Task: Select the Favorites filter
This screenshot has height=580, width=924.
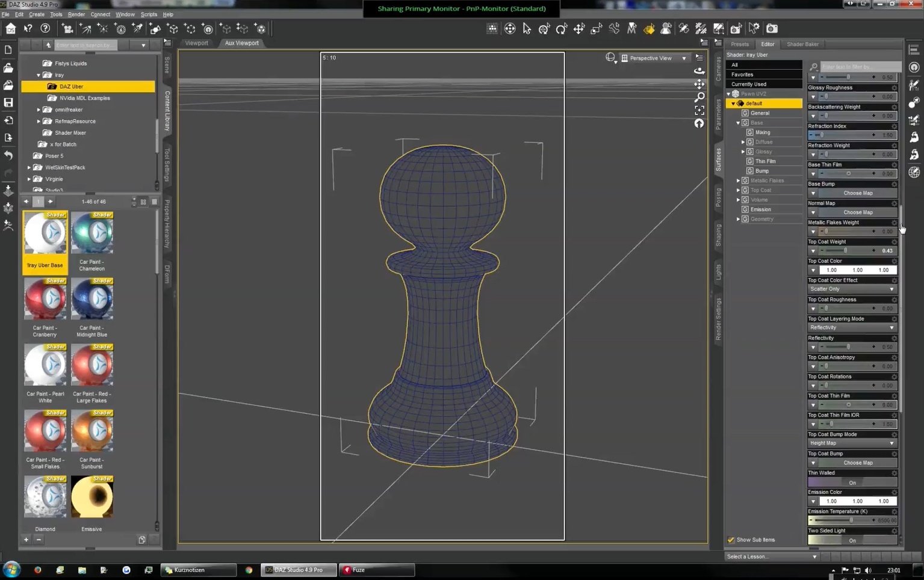Action: coord(763,75)
